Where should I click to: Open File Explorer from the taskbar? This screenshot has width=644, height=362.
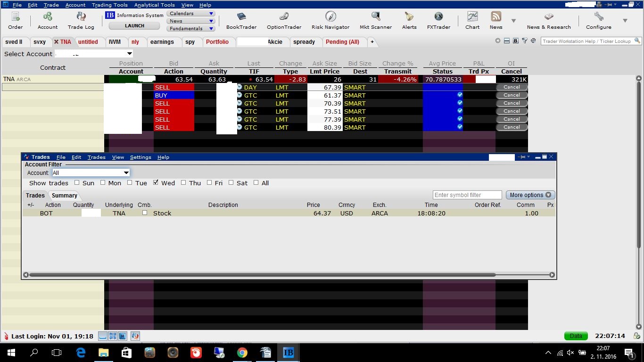(103, 353)
